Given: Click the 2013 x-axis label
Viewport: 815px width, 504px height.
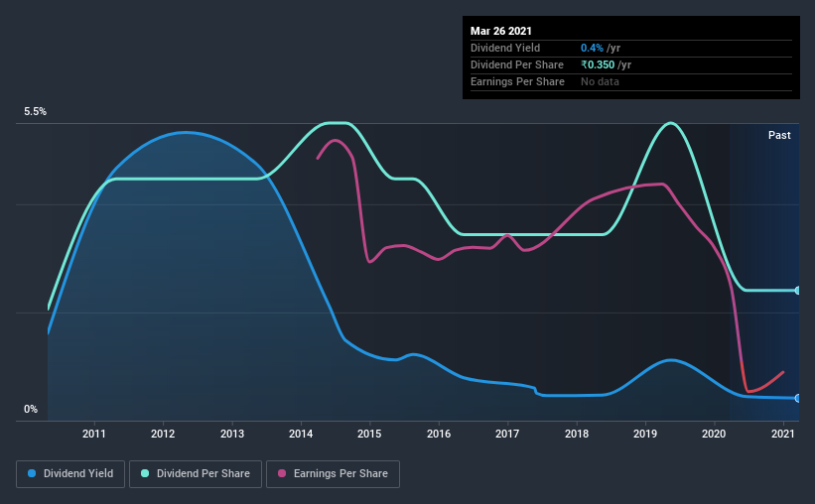Looking at the screenshot, I should tap(232, 434).
